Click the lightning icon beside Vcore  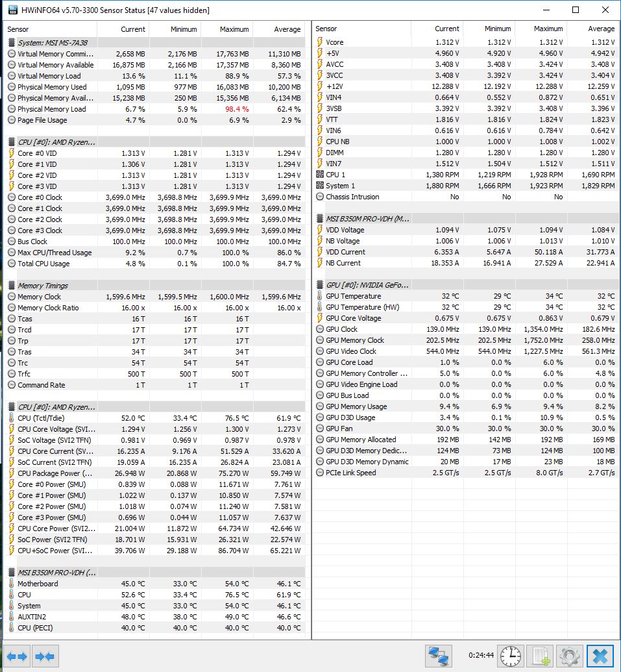coord(319,42)
